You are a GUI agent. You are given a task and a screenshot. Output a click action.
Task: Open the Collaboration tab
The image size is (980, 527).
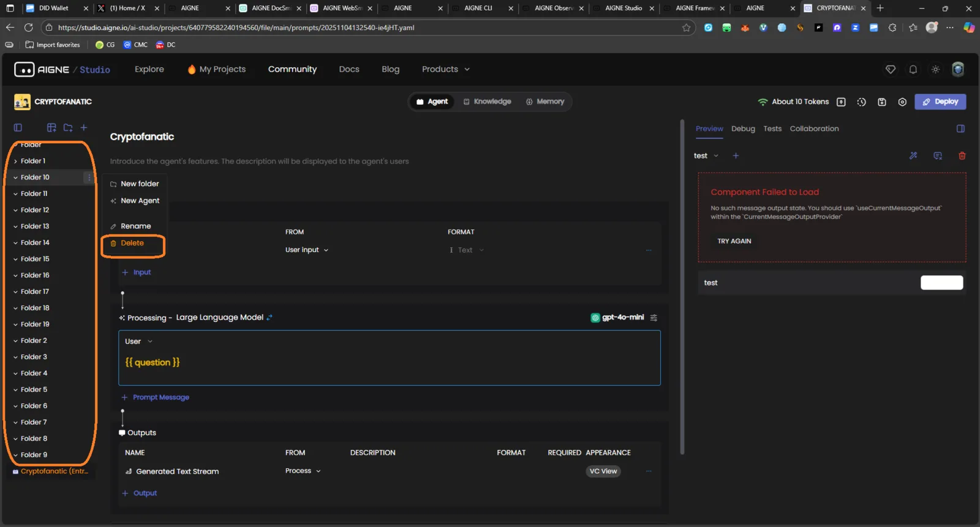(814, 129)
